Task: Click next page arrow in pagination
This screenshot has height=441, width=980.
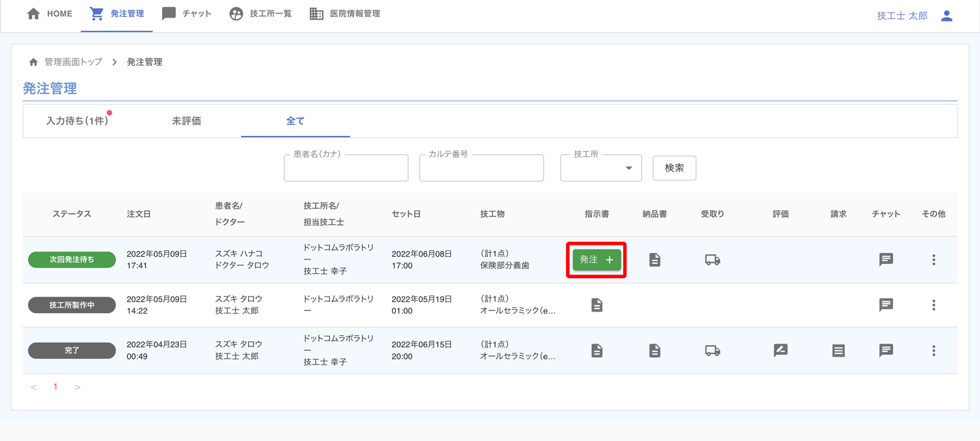Action: point(78,387)
